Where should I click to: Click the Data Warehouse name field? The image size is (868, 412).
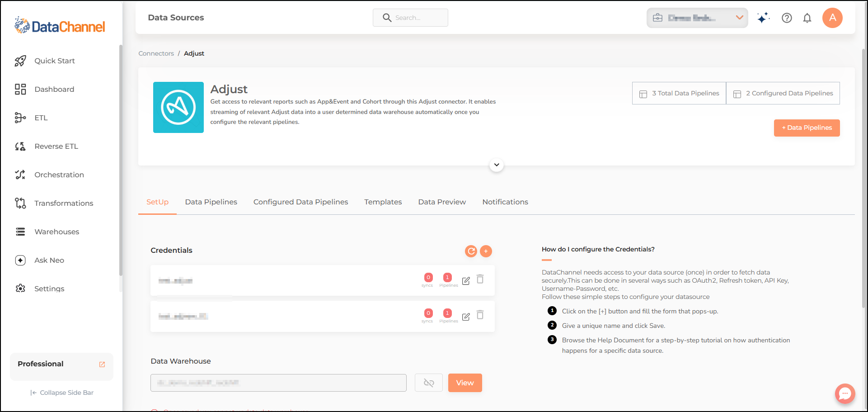278,383
